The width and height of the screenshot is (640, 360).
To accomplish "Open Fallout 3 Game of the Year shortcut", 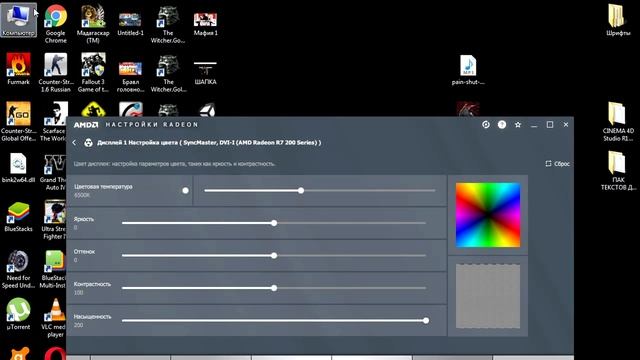I will [93, 72].
